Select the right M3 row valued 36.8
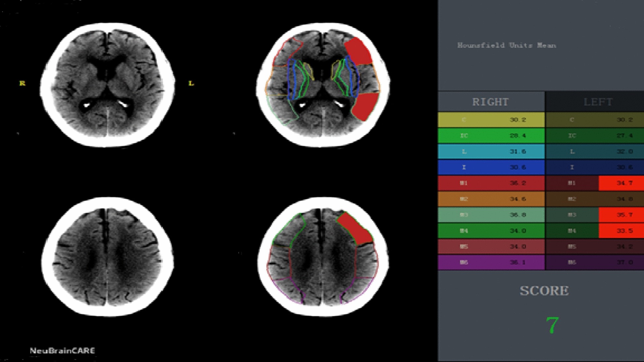The width and height of the screenshot is (644, 362). [x=491, y=215]
